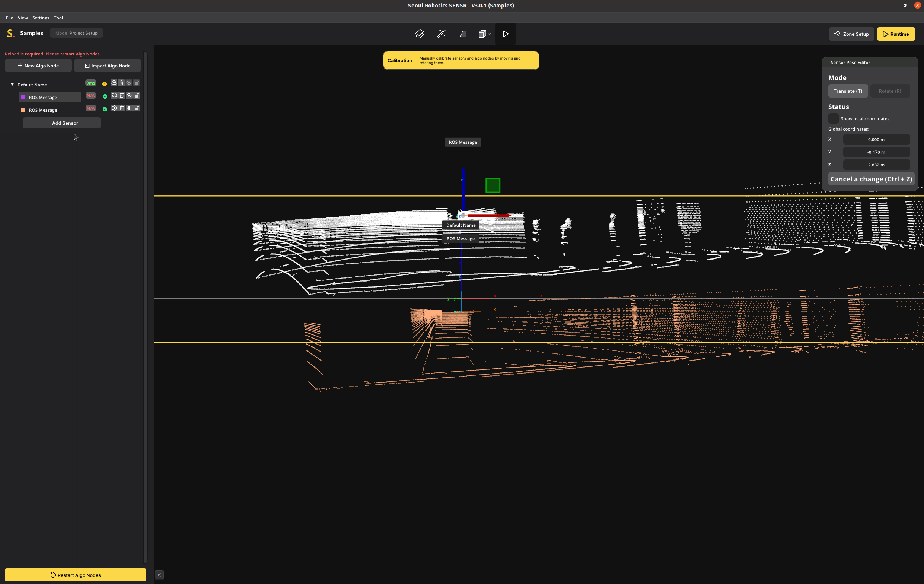Click N/A badge on purple ROS Message row
Screen dimensions: 924x584
point(90,96)
